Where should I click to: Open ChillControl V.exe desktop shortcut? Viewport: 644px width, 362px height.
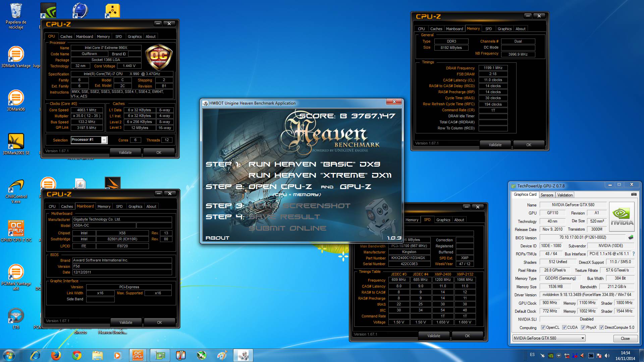coord(16,191)
